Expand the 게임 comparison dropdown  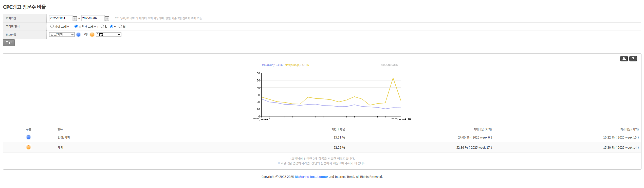[x=108, y=35]
